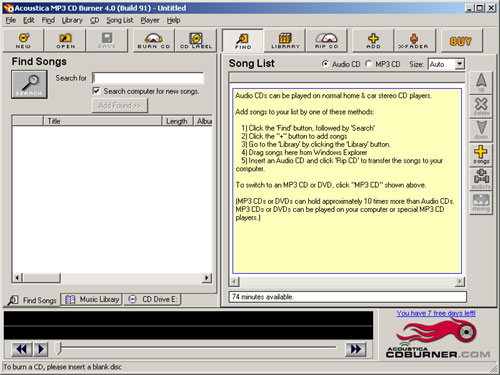The height and width of the screenshot is (375, 500).
Task: Open the Library menu
Action: click(72, 20)
